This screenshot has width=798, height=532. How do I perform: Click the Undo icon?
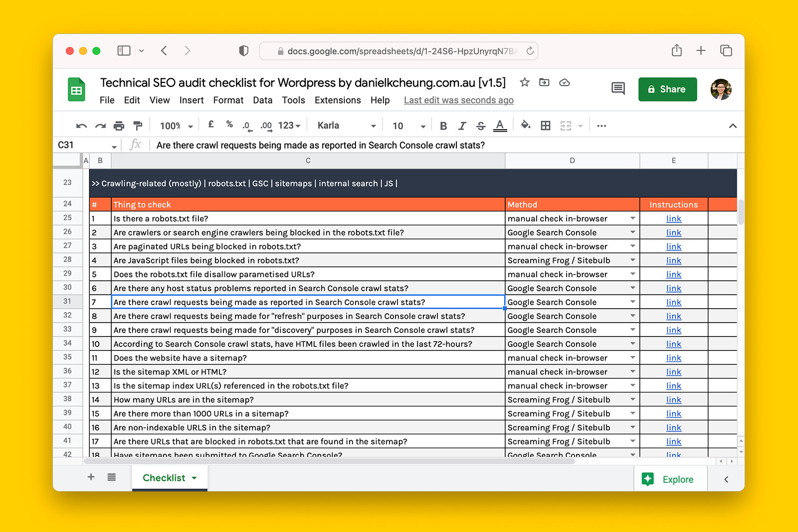[x=82, y=126]
